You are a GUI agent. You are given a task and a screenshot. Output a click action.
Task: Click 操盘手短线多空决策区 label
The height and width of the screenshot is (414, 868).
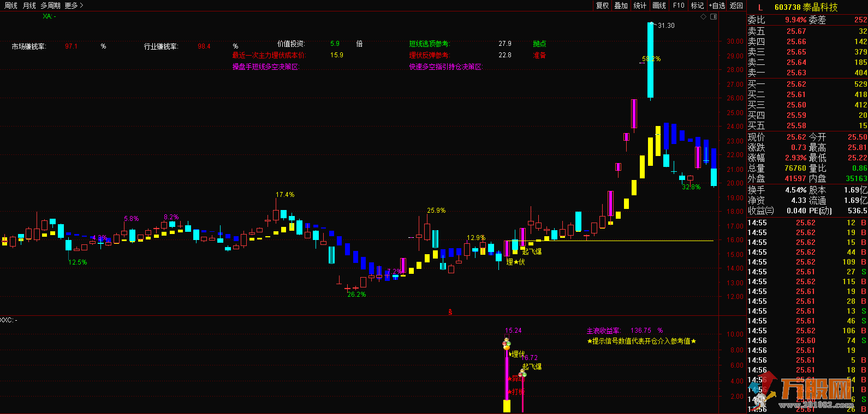click(266, 67)
